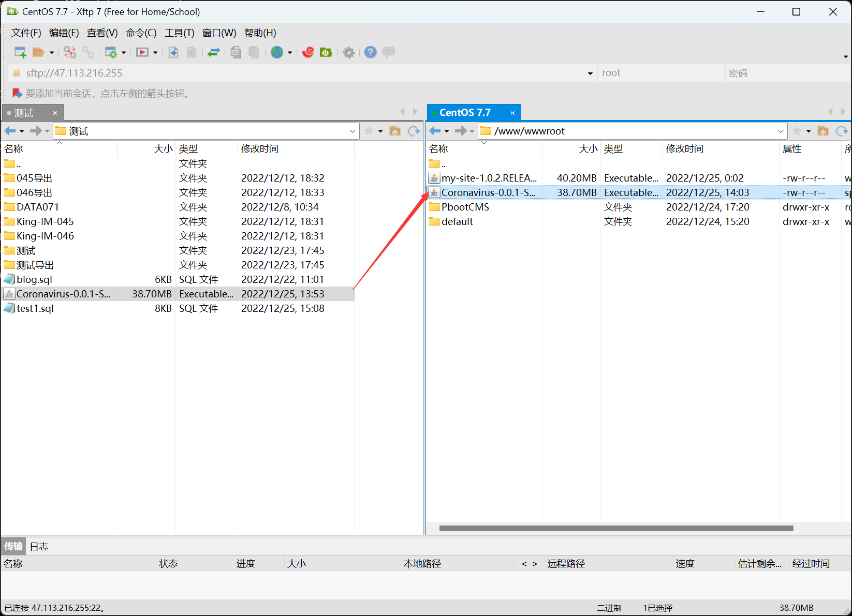This screenshot has height=616, width=852.
Task: Click the red play-screen toolbar icon
Action: pyautogui.click(x=142, y=52)
